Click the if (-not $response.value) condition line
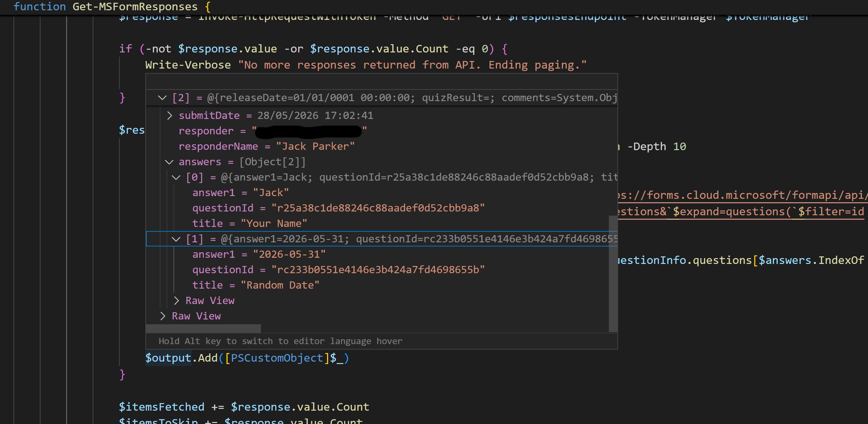Image resolution: width=868 pixels, height=424 pixels. tap(313, 49)
